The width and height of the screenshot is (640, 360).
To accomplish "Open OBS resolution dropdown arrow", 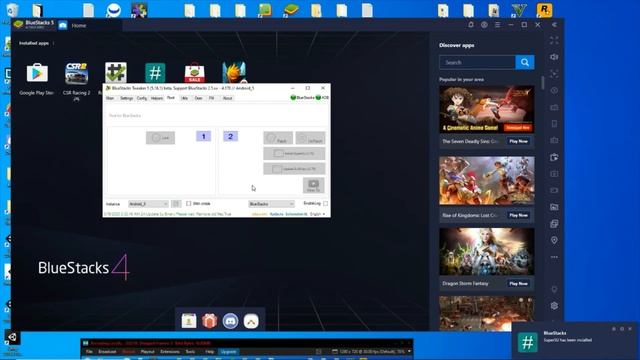I will [409, 351].
